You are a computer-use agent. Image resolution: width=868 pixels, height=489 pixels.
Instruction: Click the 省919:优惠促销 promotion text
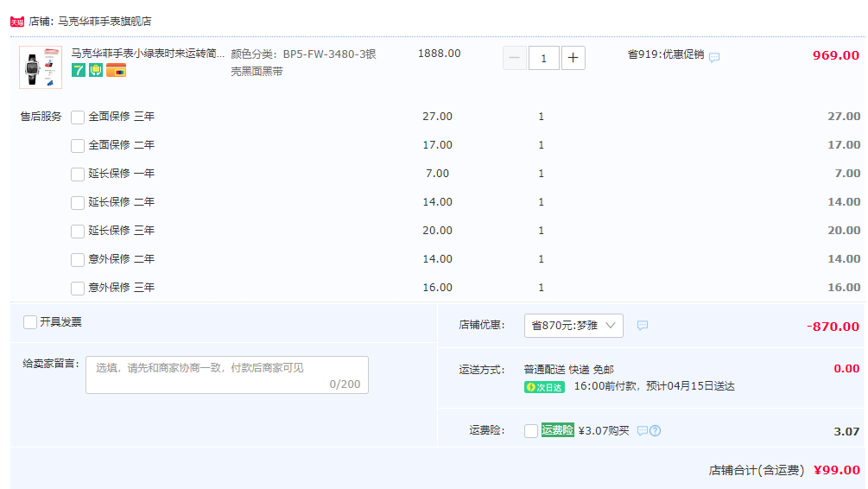666,54
